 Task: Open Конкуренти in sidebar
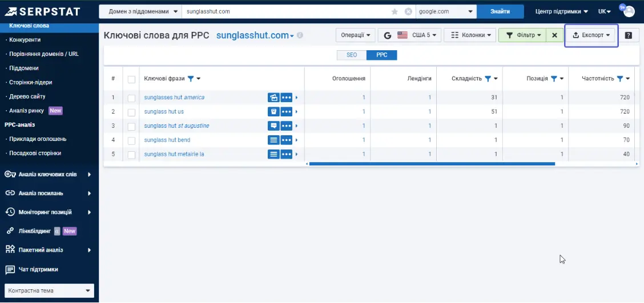(x=25, y=40)
